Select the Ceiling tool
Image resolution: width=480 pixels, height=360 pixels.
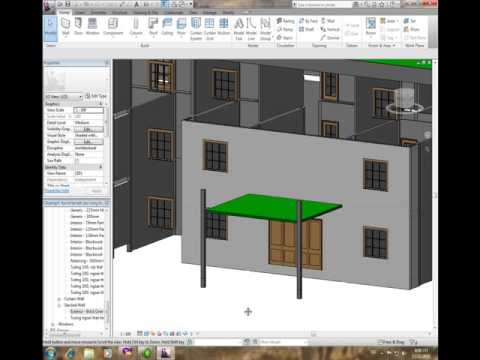coord(167,27)
